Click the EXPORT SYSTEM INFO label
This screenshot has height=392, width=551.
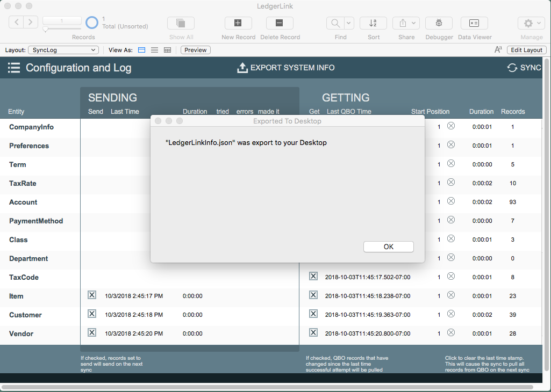point(292,68)
